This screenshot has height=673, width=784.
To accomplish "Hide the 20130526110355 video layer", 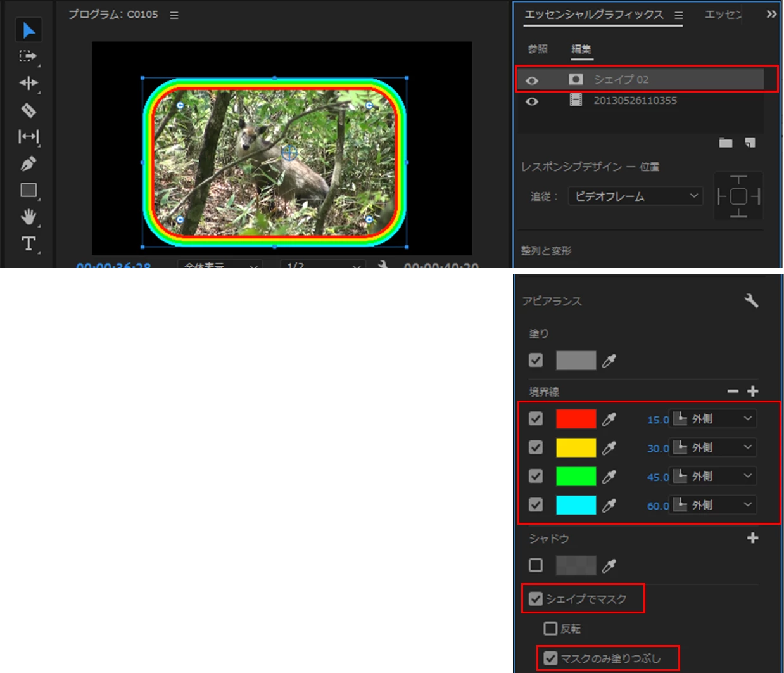I will pyautogui.click(x=532, y=101).
